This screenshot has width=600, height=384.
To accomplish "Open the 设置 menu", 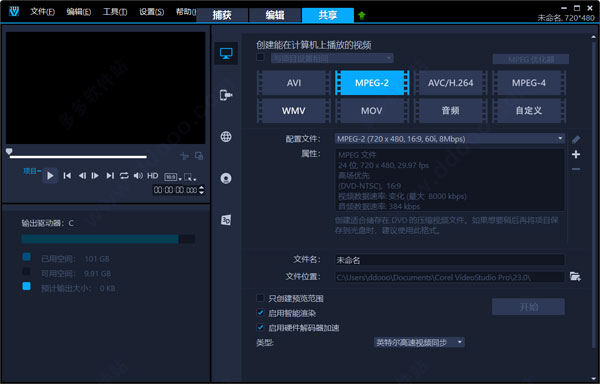I will (152, 12).
